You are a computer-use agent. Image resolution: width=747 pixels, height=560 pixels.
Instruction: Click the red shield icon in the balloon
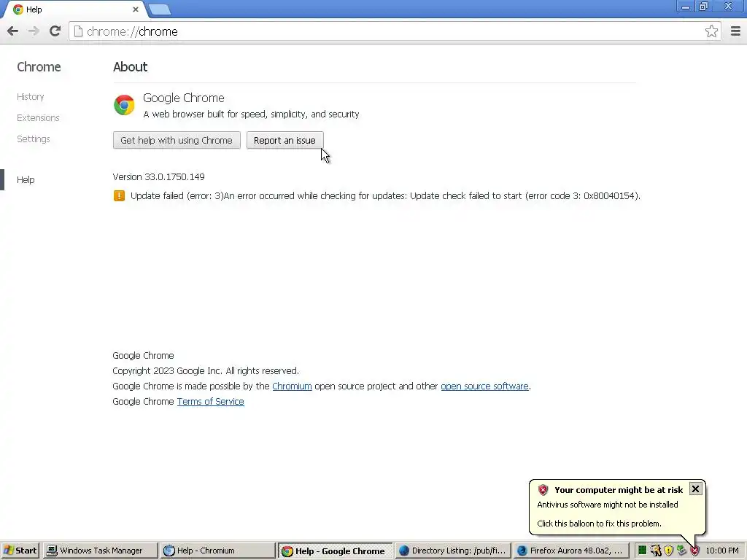click(x=543, y=489)
